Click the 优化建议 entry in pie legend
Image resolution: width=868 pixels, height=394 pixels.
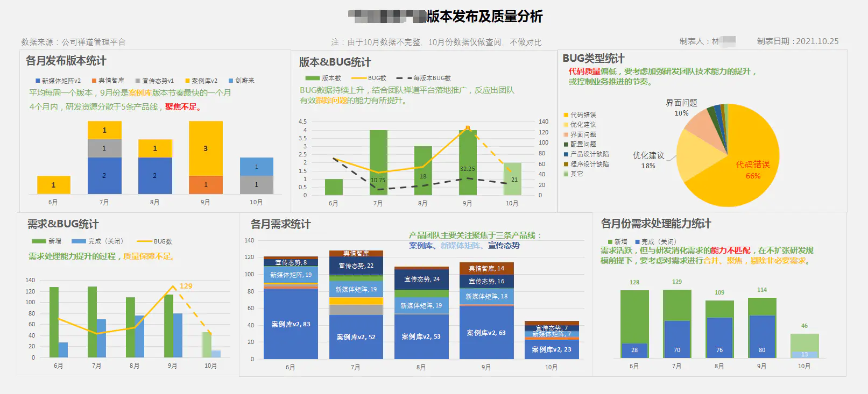click(x=580, y=125)
